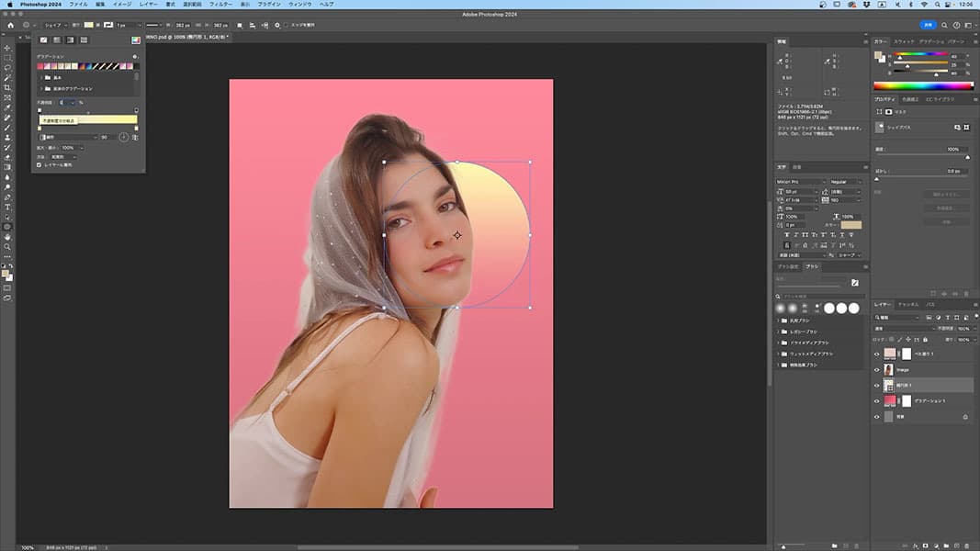Expand the 基本 gradient folder
980x551 pixels.
(40, 77)
